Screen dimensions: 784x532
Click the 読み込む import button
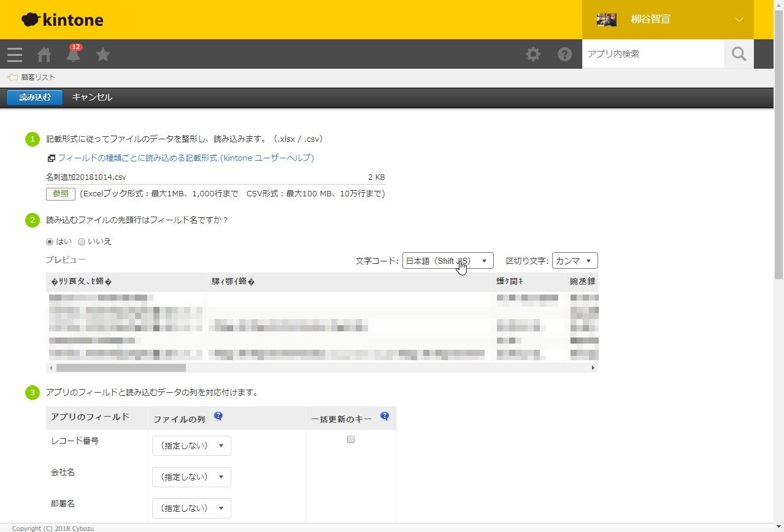click(x=34, y=97)
